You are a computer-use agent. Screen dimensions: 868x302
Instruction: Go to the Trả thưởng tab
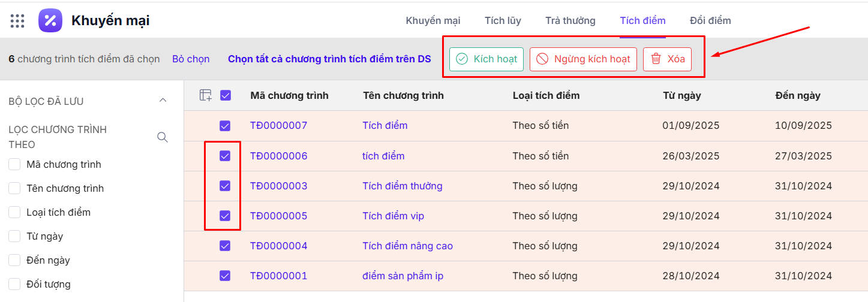click(x=570, y=21)
